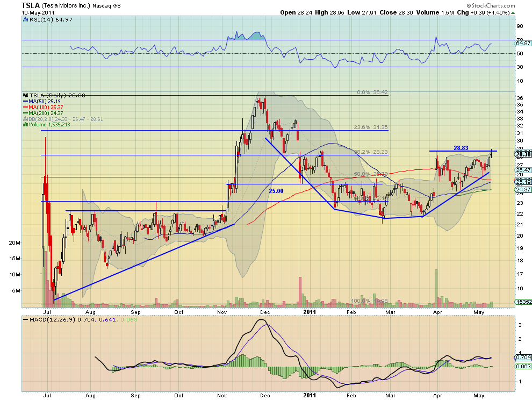Click the blue 25.00 support annotation
Image resolution: width=532 pixels, height=400 pixels.
276,191
